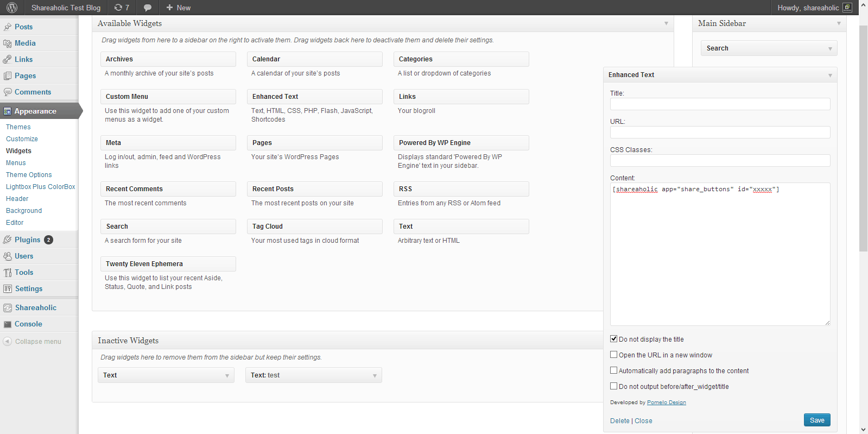Select the RSS available widget
868x434 pixels.
coord(461,189)
